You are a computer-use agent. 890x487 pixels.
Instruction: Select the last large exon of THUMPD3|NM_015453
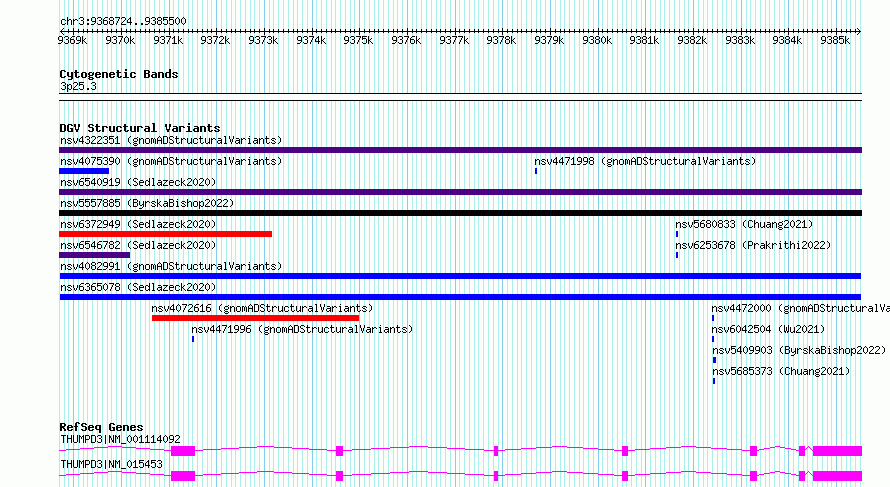click(x=837, y=476)
